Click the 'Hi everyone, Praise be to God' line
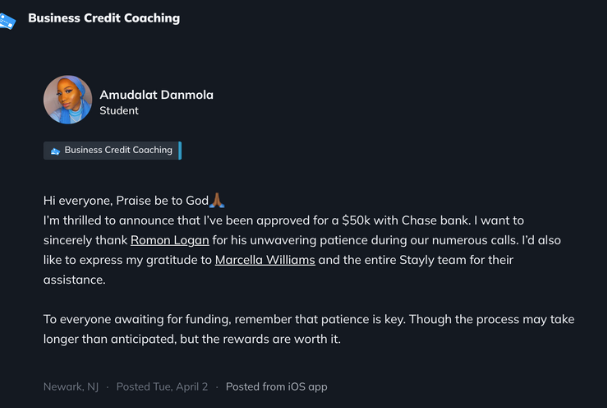This screenshot has width=607, height=408. [125, 201]
